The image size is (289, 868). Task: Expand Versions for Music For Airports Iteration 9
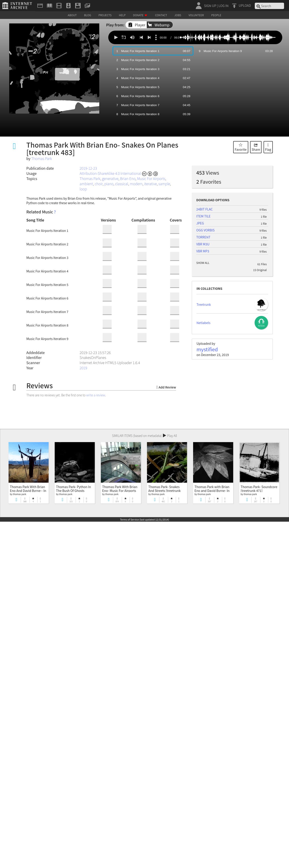(x=107, y=337)
